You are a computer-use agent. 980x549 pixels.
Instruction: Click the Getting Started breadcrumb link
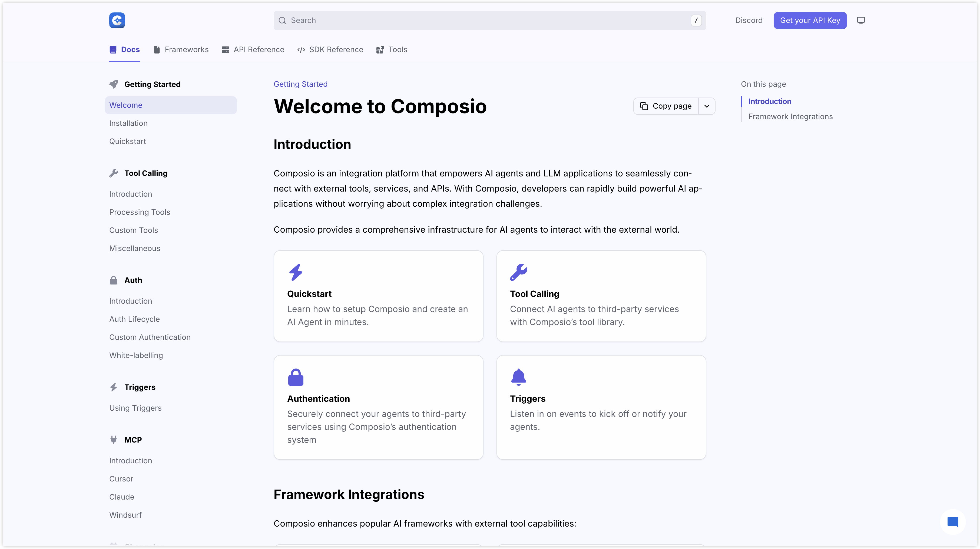point(300,84)
